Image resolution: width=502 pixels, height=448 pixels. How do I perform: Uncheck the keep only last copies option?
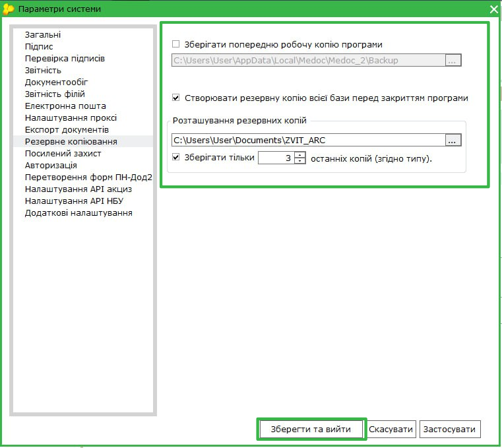point(176,158)
